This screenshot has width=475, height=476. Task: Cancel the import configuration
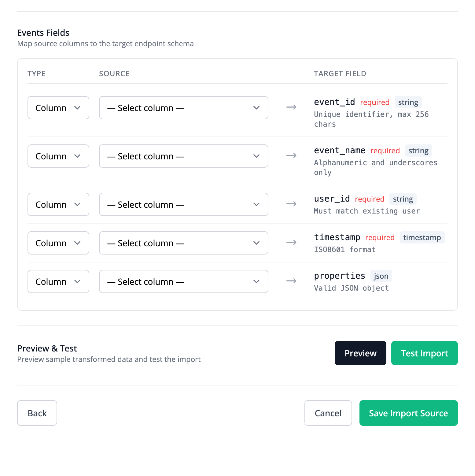point(328,413)
